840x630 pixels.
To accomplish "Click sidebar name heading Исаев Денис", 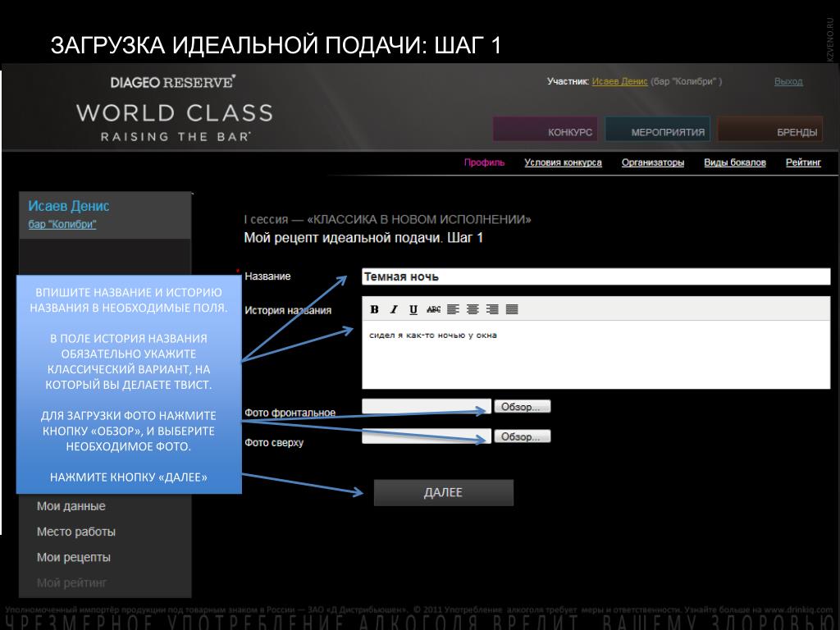I will click(x=69, y=206).
